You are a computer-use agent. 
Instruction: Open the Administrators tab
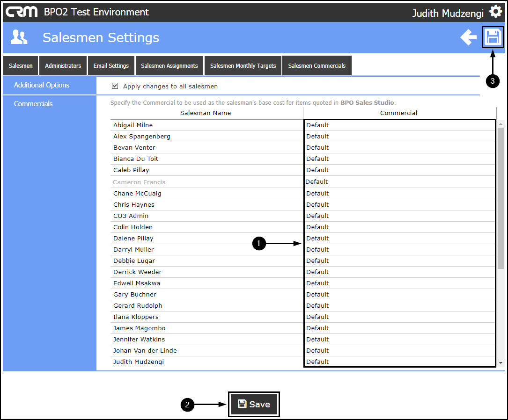63,65
